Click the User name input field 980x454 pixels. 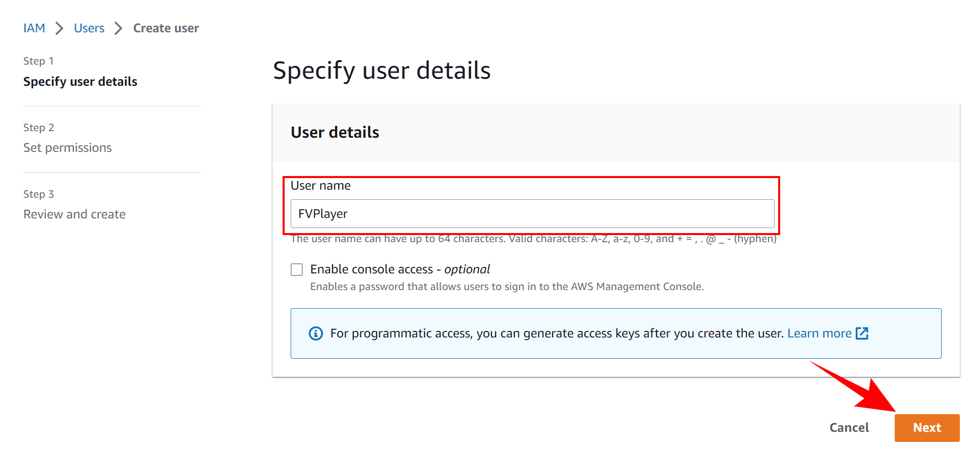[x=532, y=213]
